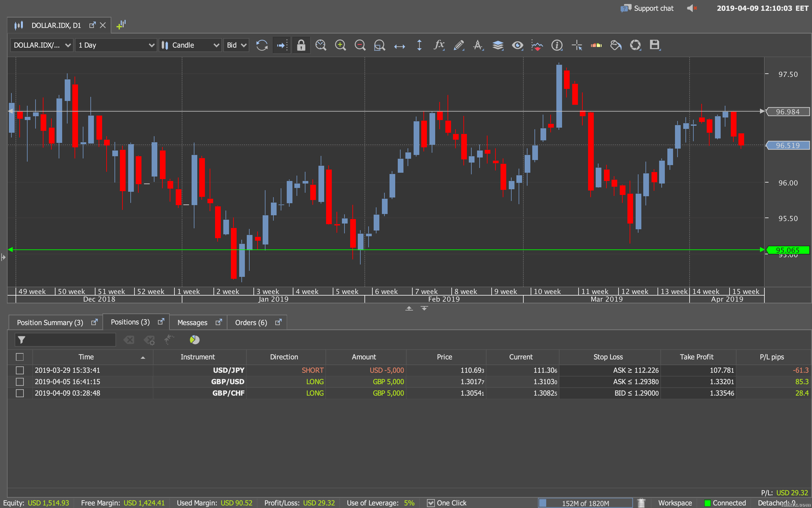Toggle the One Click checkbox
Screen dimensions: 812x508
(431, 503)
